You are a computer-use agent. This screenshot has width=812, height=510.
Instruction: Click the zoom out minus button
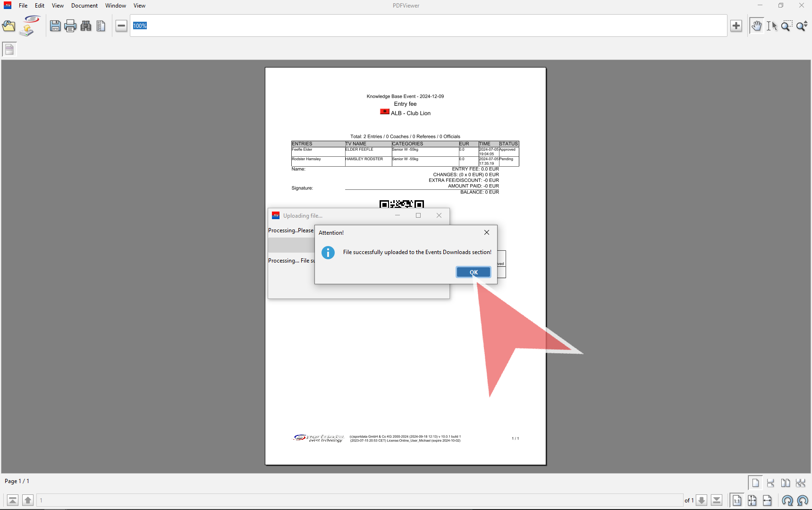pyautogui.click(x=121, y=26)
